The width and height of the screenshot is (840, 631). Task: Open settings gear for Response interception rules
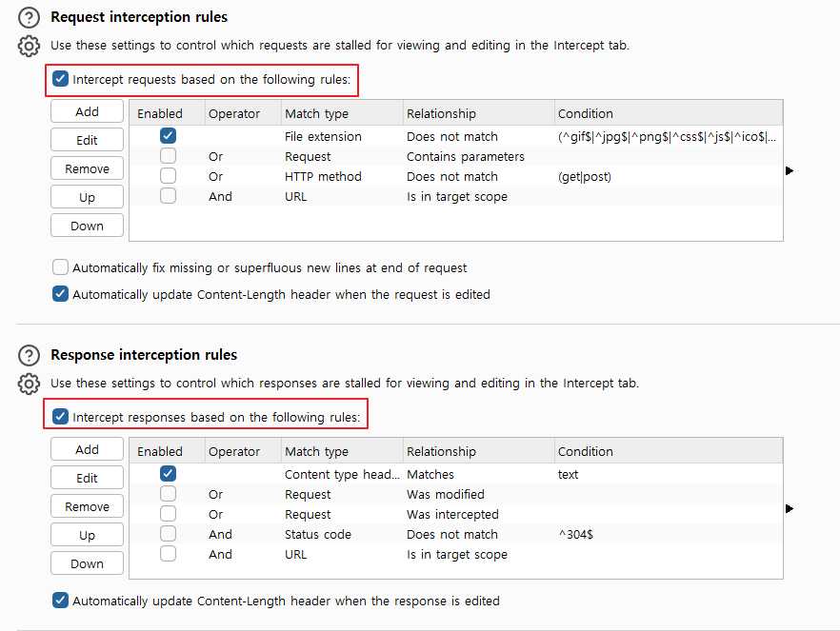tap(29, 384)
